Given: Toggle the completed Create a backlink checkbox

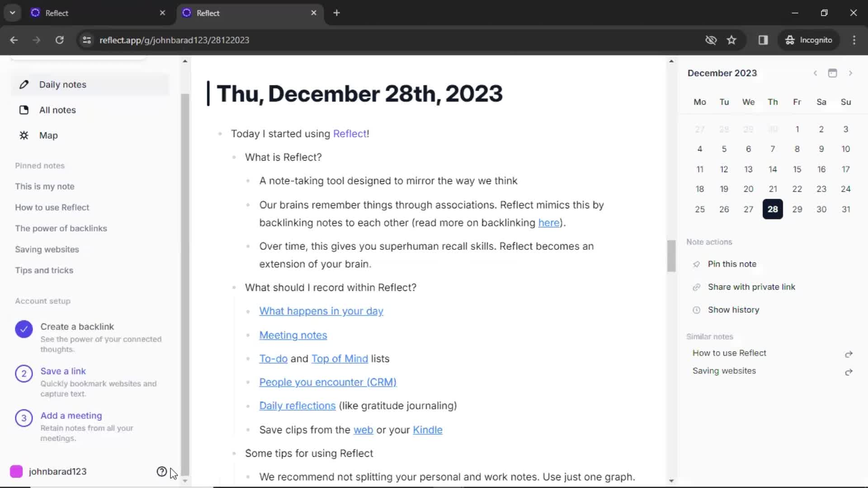Looking at the screenshot, I should click(x=24, y=329).
